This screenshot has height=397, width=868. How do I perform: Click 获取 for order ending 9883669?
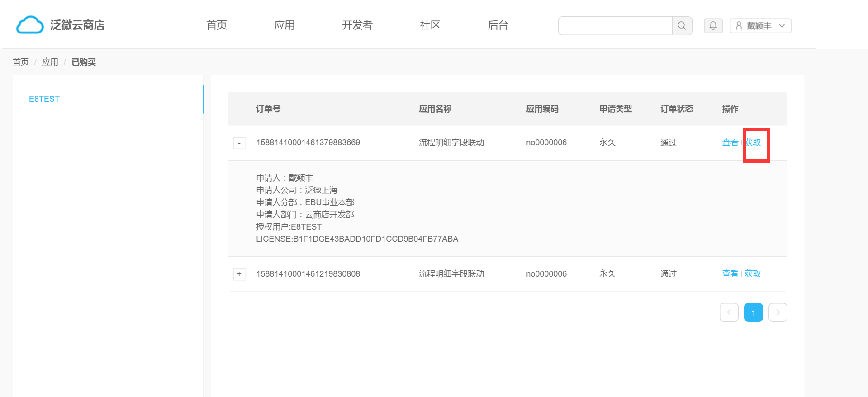(x=753, y=143)
